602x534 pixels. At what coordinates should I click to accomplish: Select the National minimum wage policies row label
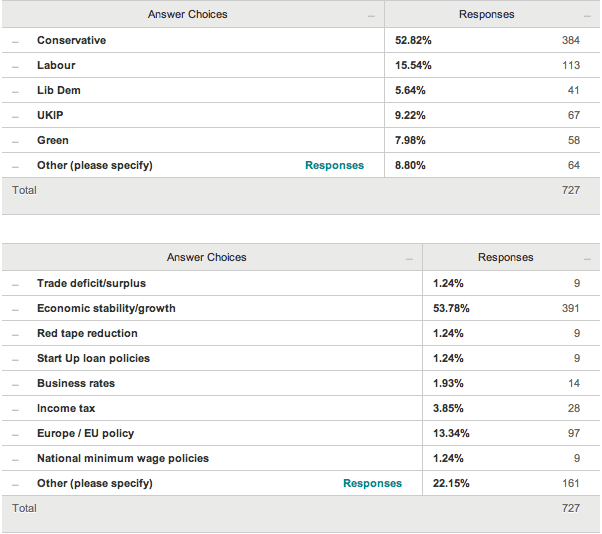pyautogui.click(x=123, y=459)
